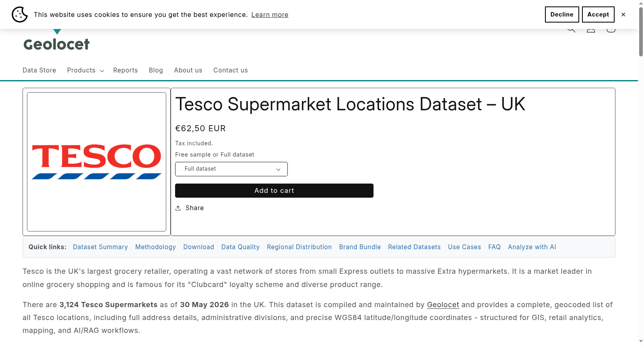Image resolution: width=644 pixels, height=345 pixels.
Task: Open the Data Store menu item
Action: [x=39, y=70]
